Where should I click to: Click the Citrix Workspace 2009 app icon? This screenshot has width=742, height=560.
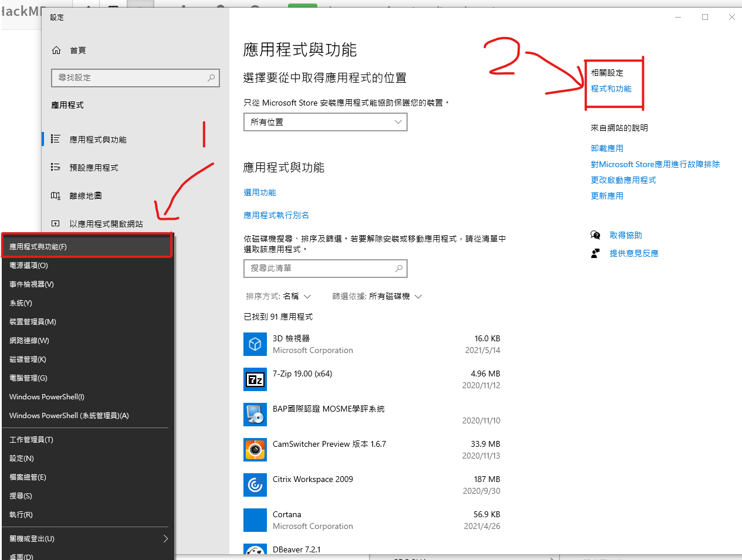click(x=255, y=485)
